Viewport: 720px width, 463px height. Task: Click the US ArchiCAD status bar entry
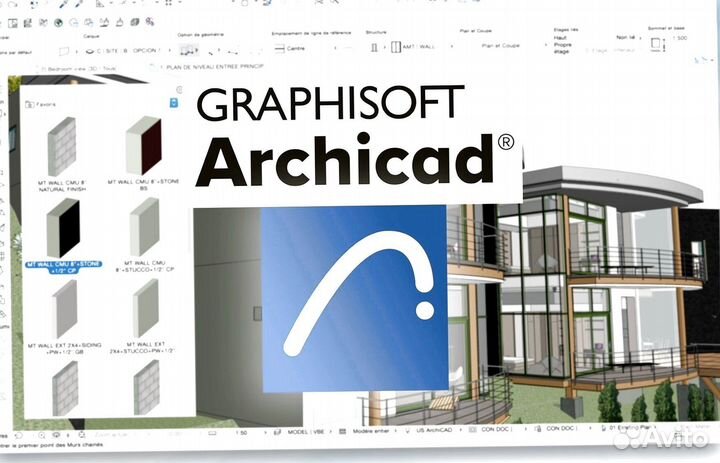(x=434, y=430)
